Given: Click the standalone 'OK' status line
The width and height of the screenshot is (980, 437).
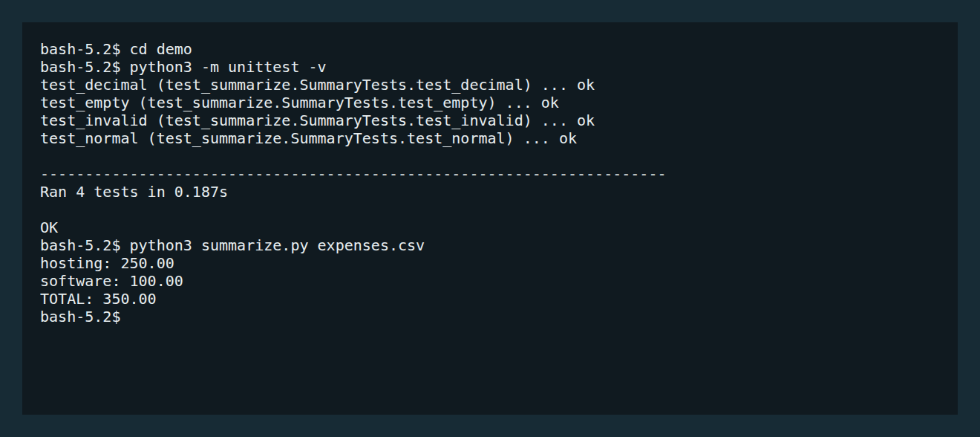Looking at the screenshot, I should tap(49, 228).
